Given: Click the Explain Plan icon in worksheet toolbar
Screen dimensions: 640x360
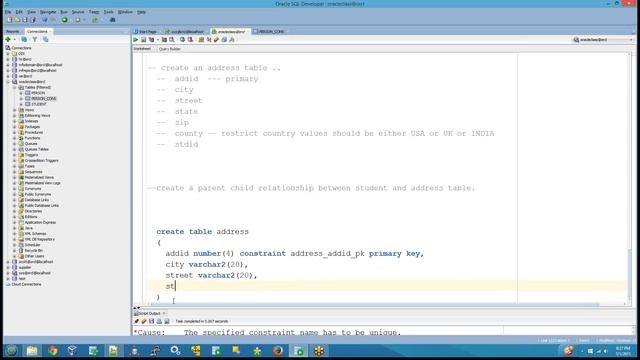Looking at the screenshot, I should [151, 40].
